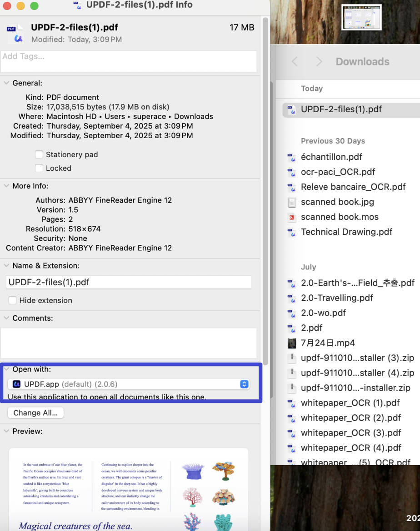Viewport: 420px width, 531px height.
Task: Click the whitepaper_OCR (2).pdf icon
Action: 291,418
